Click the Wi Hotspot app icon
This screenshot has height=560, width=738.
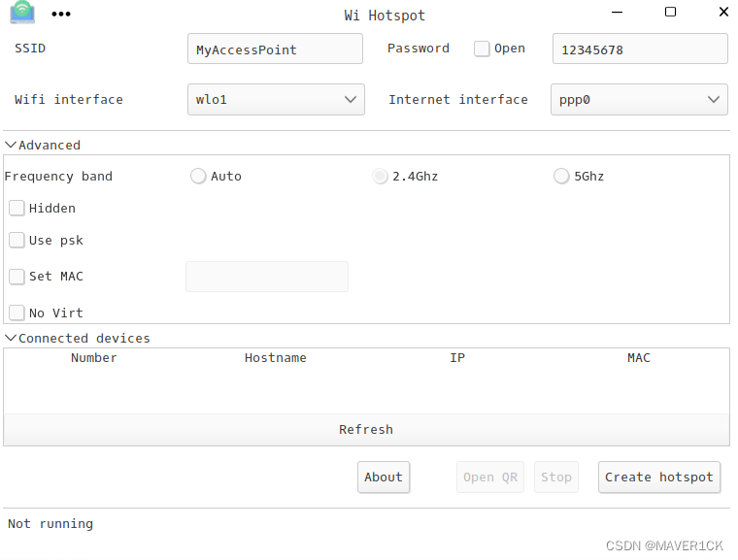22,12
